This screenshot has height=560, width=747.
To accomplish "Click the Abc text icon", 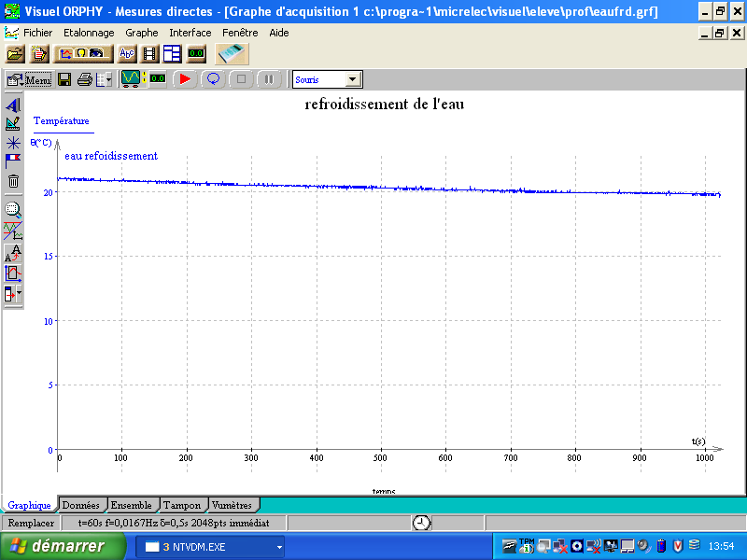I will pyautogui.click(x=127, y=54).
